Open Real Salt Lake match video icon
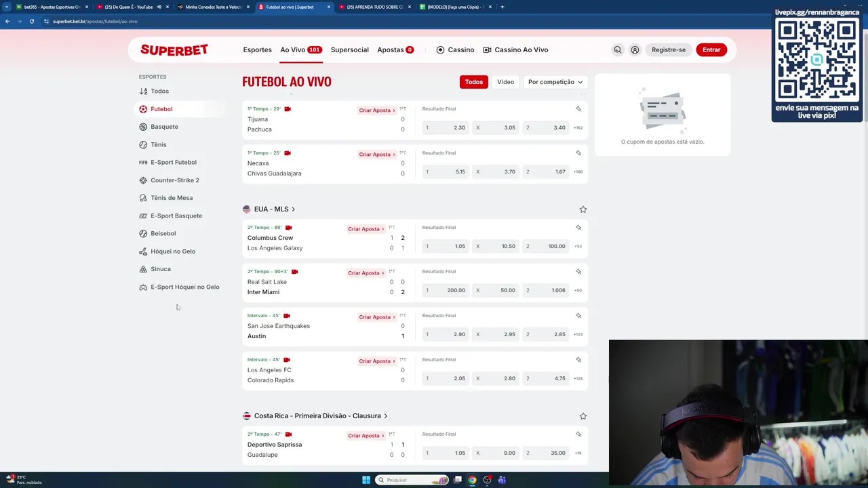Screen dimensions: 868x488 (294, 272)
